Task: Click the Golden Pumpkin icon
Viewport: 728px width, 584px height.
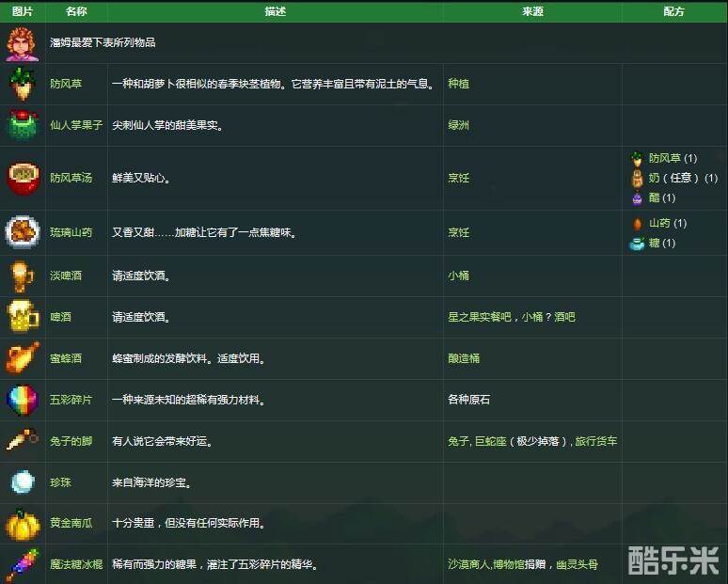Action: pos(22,524)
